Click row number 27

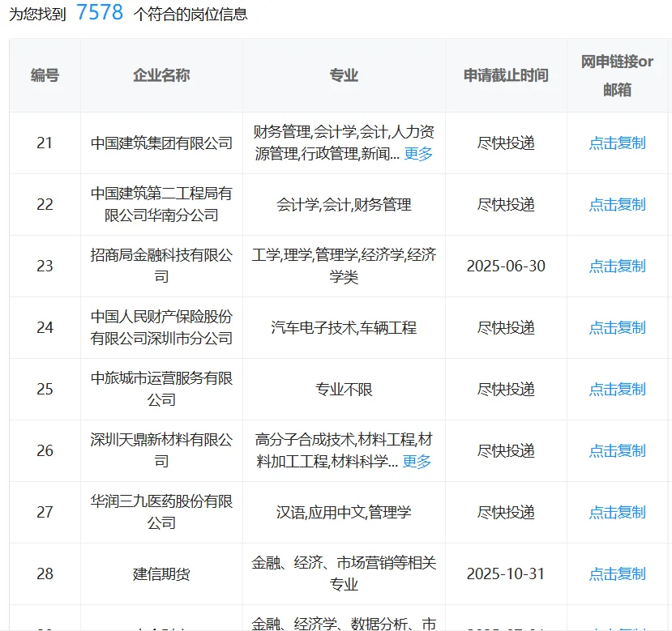click(45, 513)
